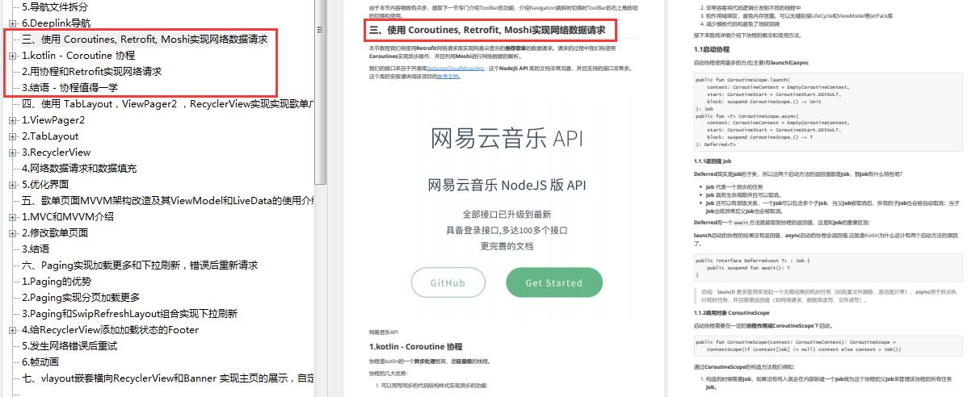Open bookmark 5.导航文件拆分
This screenshot has height=397, width=980.
pyautogui.click(x=55, y=7)
